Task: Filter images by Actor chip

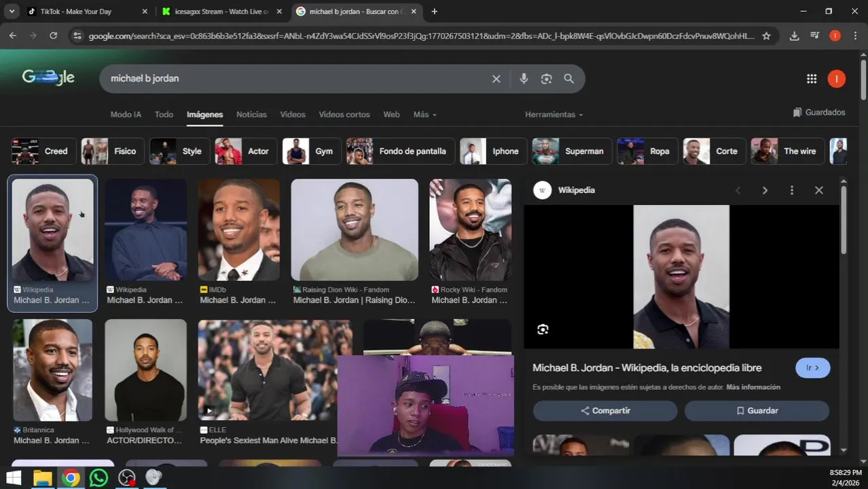Action: point(246,151)
